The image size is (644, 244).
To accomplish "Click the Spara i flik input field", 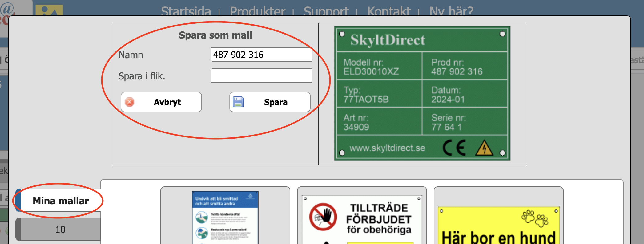I will [x=261, y=75].
